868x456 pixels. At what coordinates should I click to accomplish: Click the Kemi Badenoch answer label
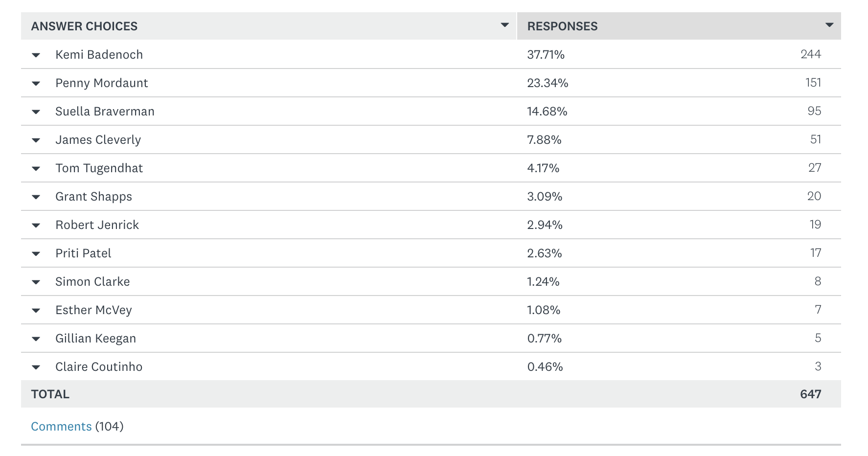[x=99, y=55]
